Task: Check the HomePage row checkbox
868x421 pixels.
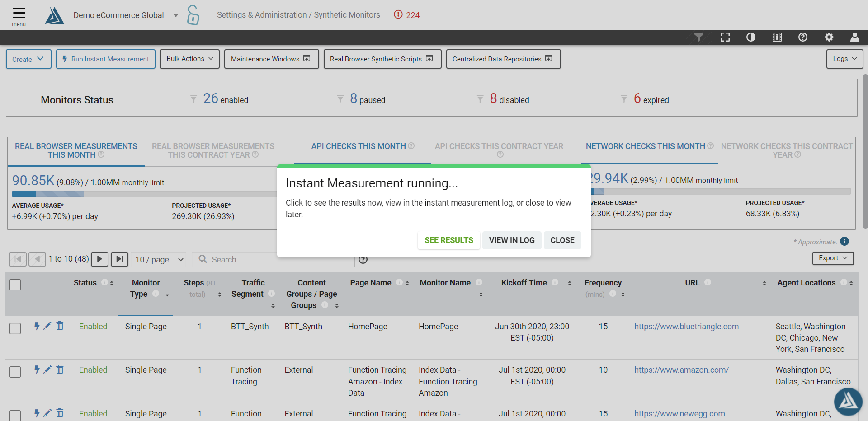Action: 15,328
